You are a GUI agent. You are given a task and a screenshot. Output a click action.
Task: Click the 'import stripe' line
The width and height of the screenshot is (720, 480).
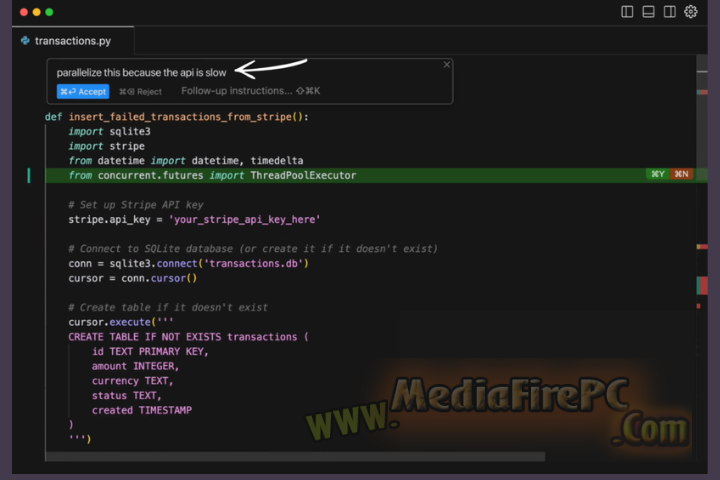(x=107, y=147)
